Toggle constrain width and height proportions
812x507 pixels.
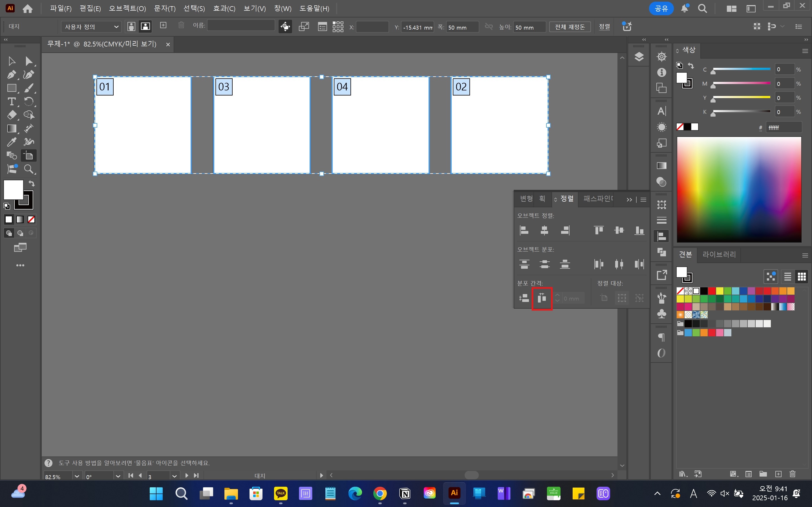point(489,27)
